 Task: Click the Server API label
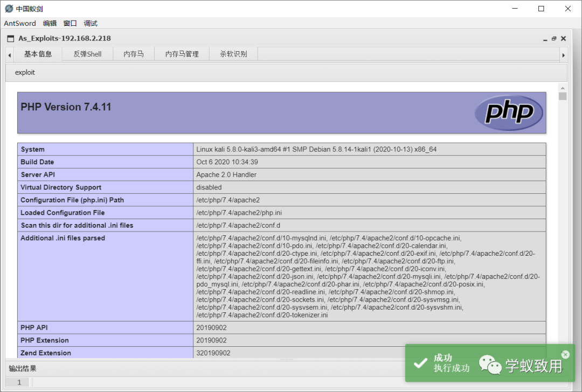pyautogui.click(x=38, y=174)
